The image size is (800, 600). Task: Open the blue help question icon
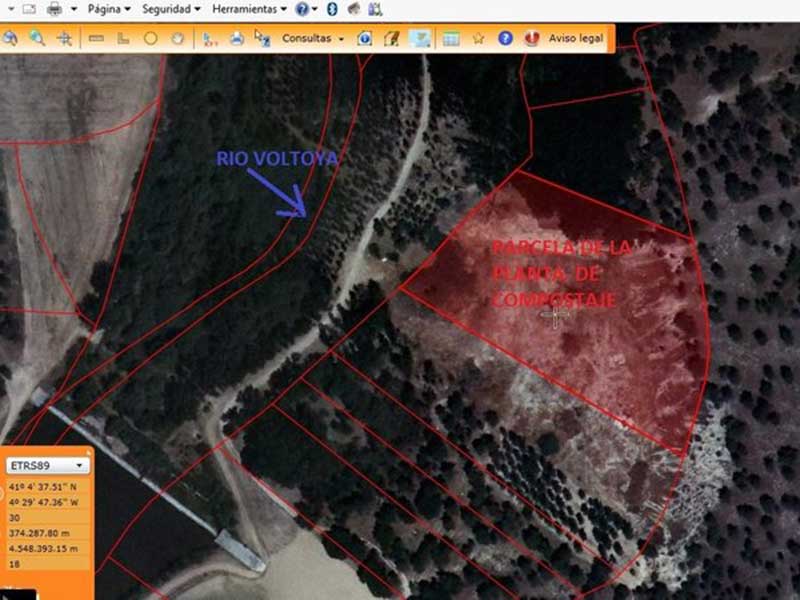(505, 39)
